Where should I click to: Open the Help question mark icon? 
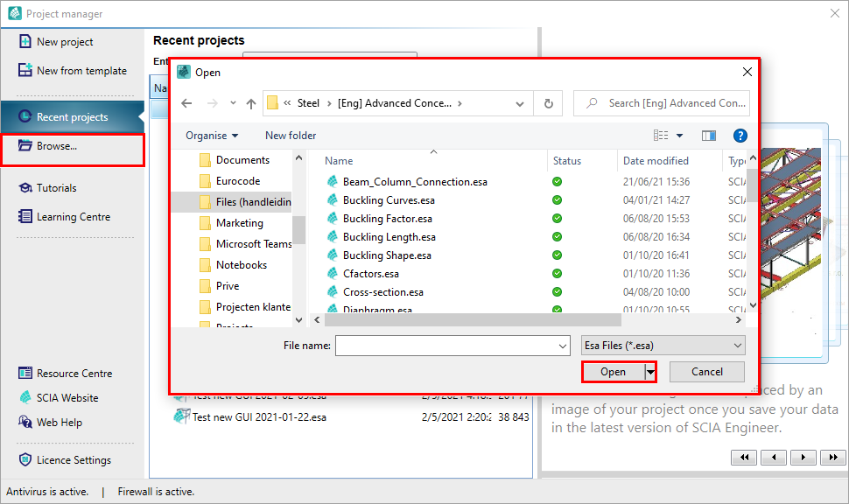pos(740,136)
